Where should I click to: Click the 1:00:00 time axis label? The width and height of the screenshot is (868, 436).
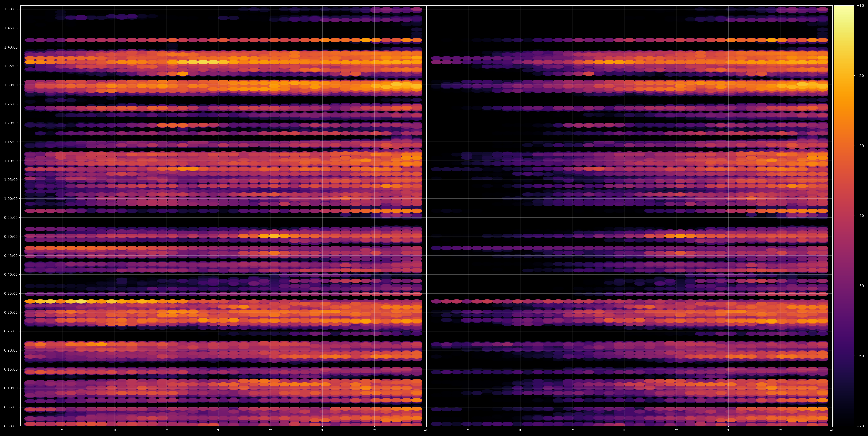(x=11, y=199)
